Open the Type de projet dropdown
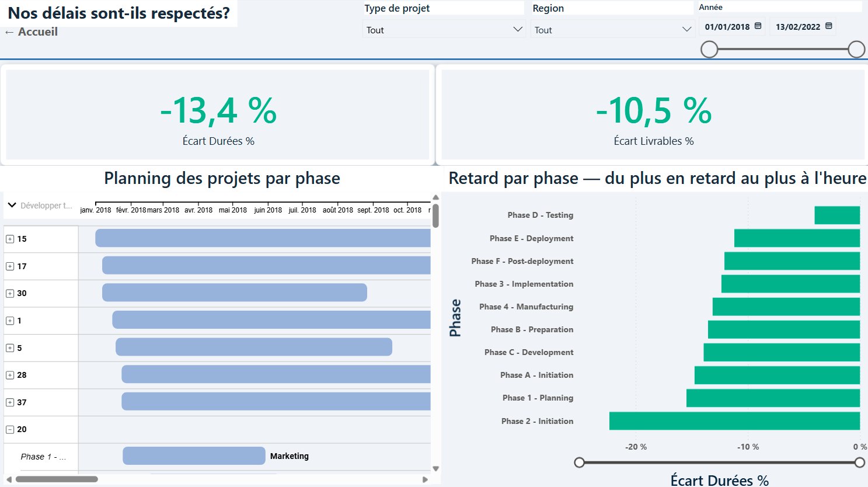The width and height of the screenshot is (868, 487). coord(444,30)
